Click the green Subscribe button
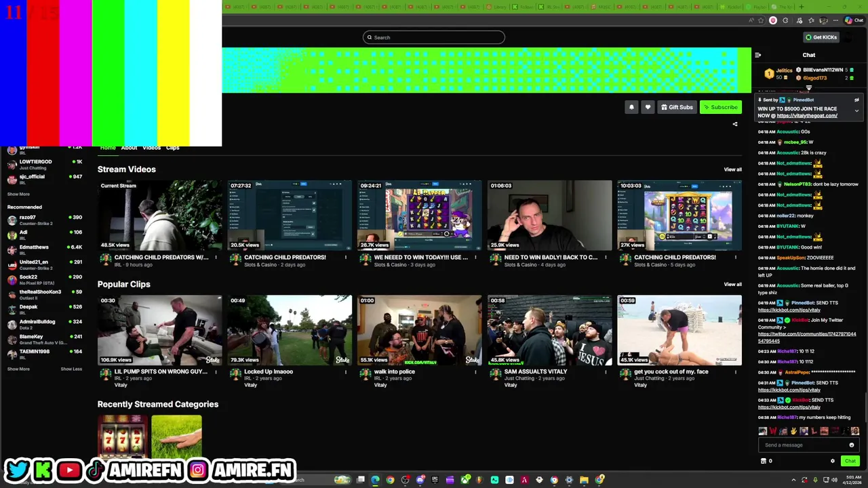This screenshot has height=488, width=868. (x=720, y=107)
